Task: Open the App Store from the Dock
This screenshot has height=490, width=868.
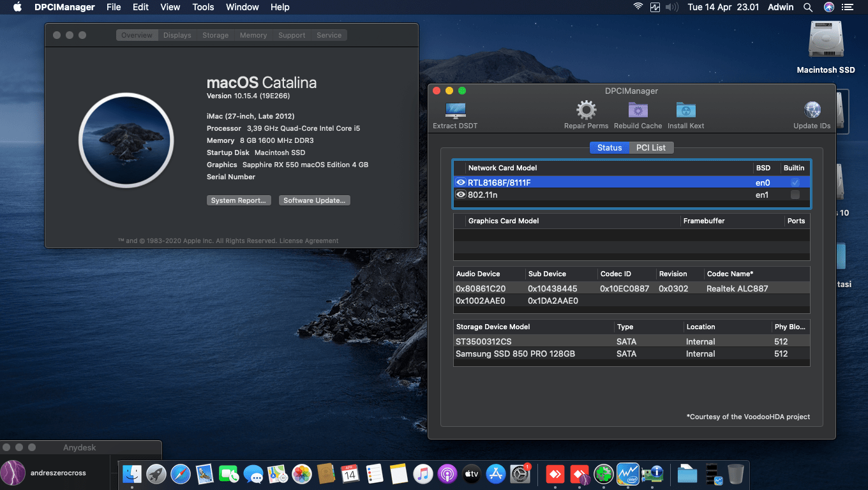Action: [x=496, y=474]
